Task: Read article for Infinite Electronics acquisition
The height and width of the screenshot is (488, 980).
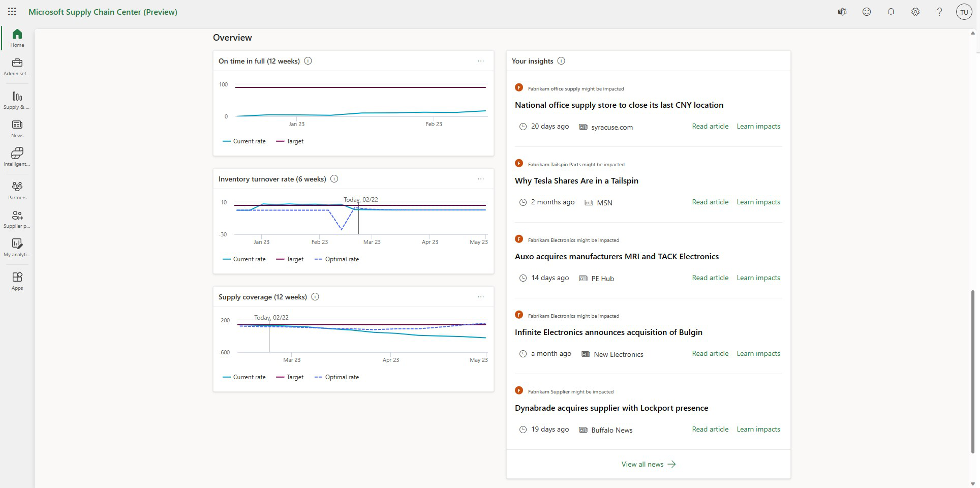Action: (x=710, y=353)
